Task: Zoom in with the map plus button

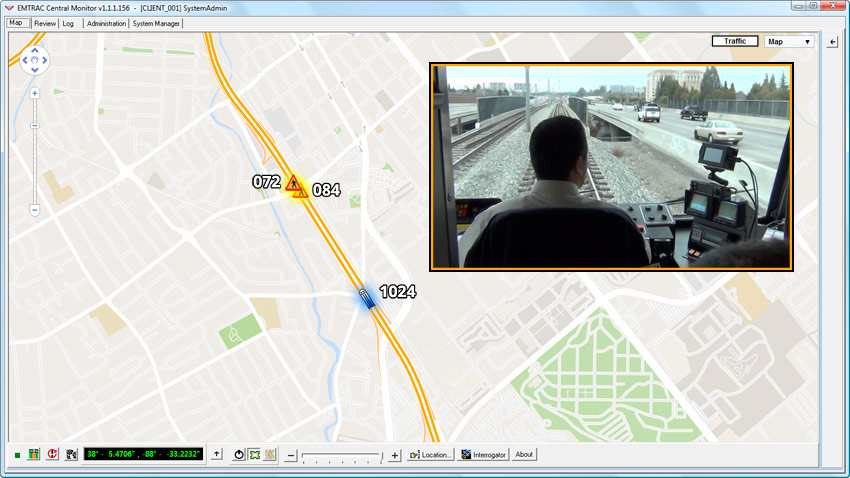Action: pos(35,93)
